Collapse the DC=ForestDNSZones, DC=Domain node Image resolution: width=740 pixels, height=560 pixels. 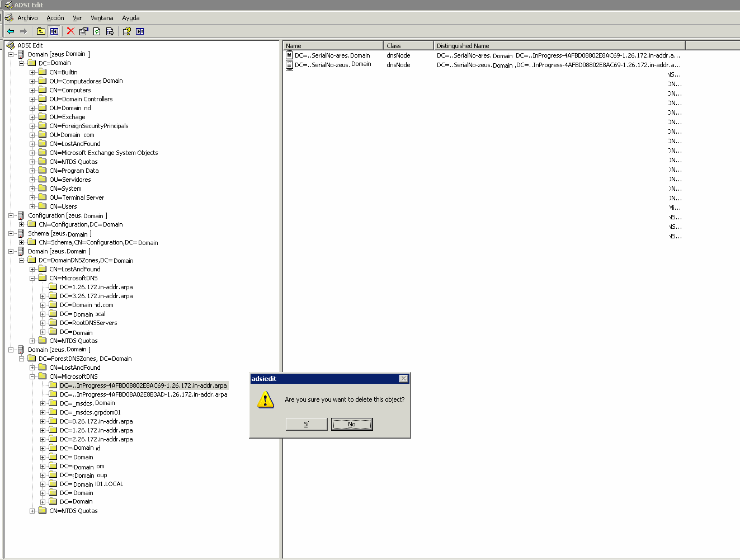point(21,359)
